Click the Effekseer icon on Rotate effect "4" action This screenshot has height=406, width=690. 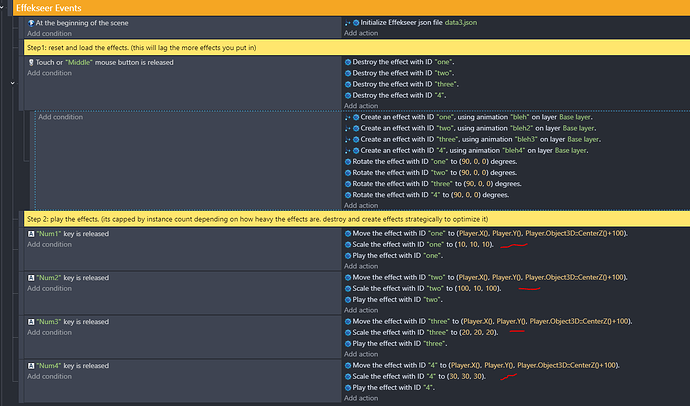(348, 195)
